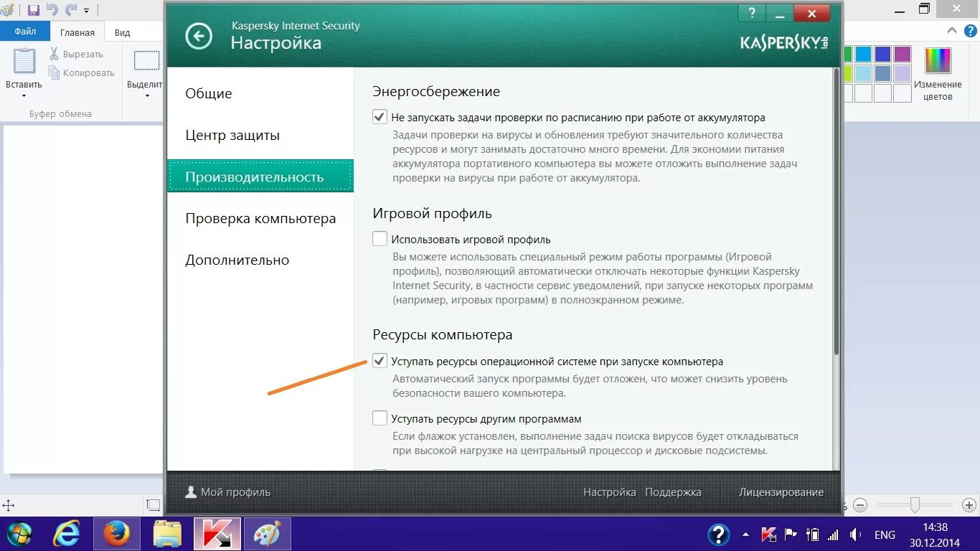Open Kaspersky help via question mark button
The width and height of the screenshot is (980, 551).
752,13
